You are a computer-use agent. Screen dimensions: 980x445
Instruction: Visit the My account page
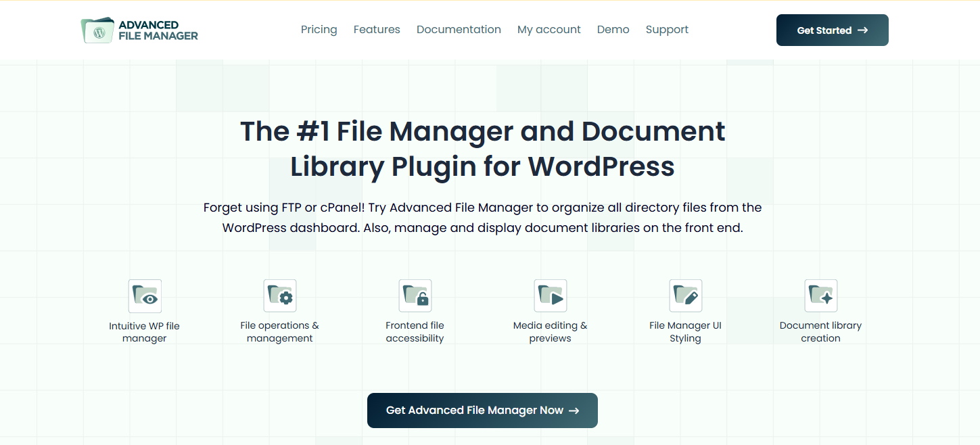coord(549,30)
